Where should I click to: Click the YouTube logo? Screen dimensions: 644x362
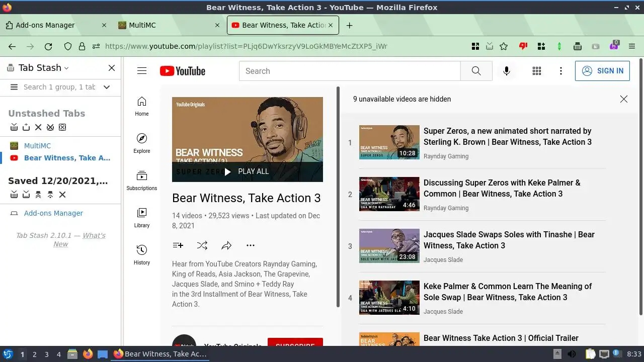click(183, 71)
